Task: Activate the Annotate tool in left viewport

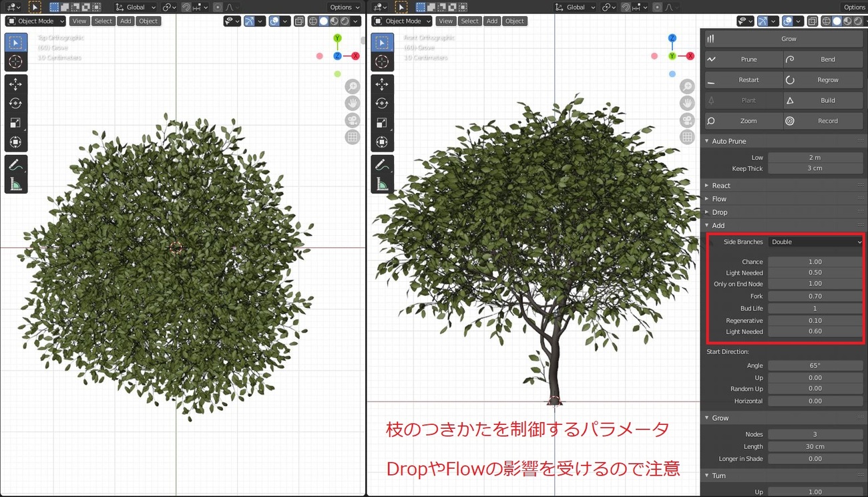Action: (16, 164)
